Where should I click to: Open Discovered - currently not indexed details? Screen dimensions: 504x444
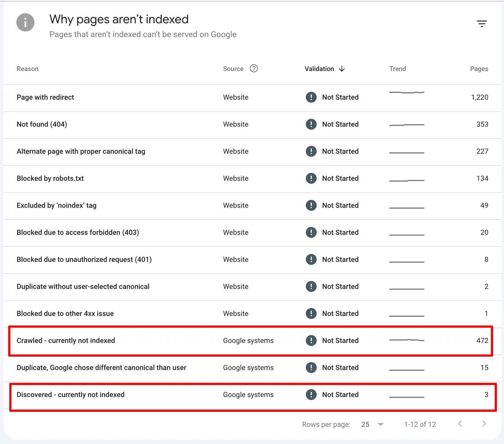click(70, 395)
